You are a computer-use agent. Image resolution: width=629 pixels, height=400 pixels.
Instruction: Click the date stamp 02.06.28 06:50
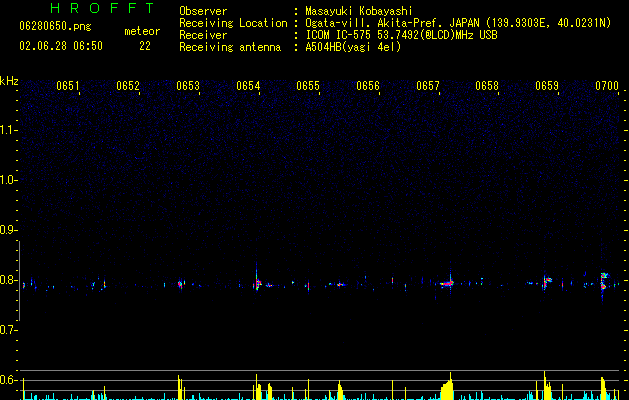pyautogui.click(x=61, y=46)
